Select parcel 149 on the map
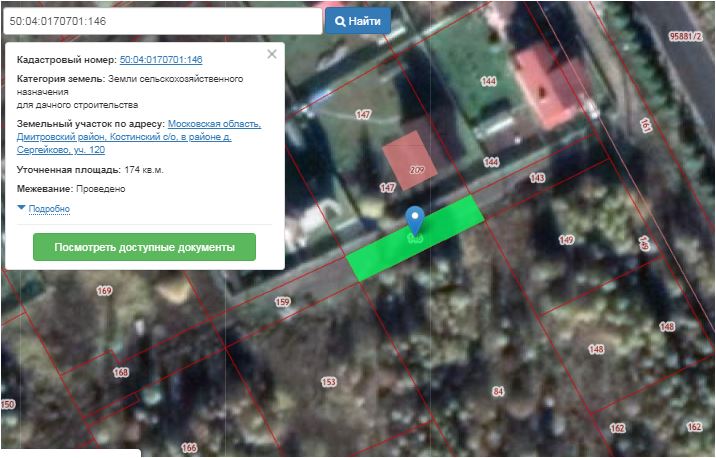Image resolution: width=716 pixels, height=458 pixels. pos(566,241)
